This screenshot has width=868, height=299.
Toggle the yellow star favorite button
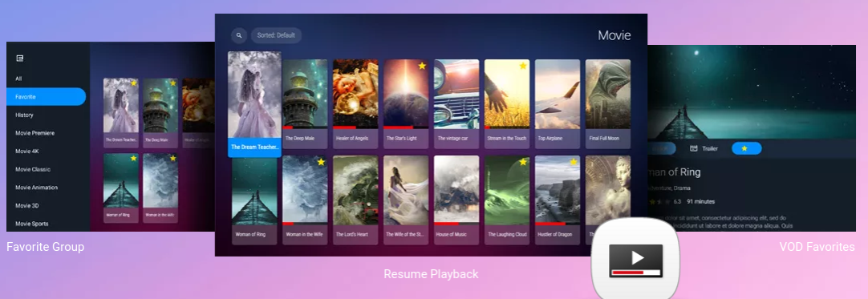tap(746, 148)
